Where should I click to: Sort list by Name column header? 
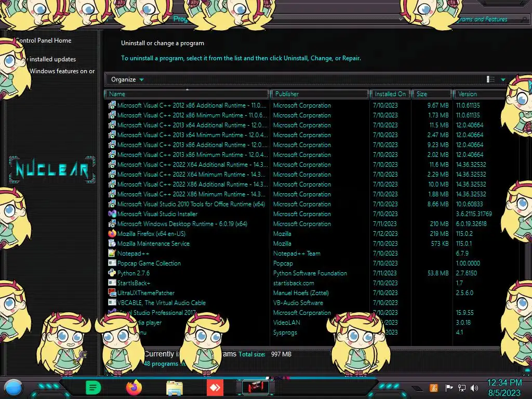[x=187, y=94]
